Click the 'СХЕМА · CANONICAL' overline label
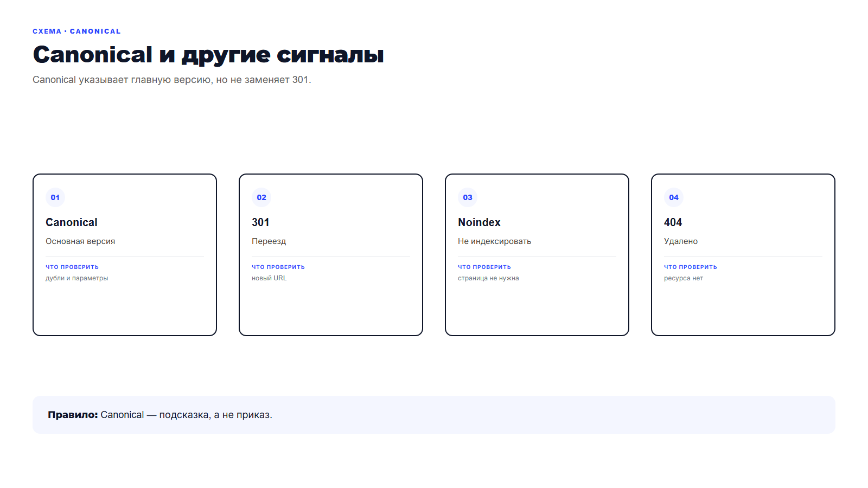 [76, 31]
